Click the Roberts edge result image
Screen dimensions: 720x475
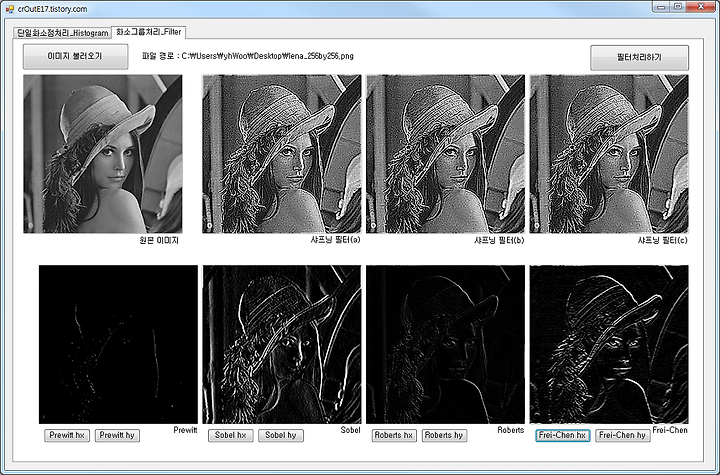point(445,344)
